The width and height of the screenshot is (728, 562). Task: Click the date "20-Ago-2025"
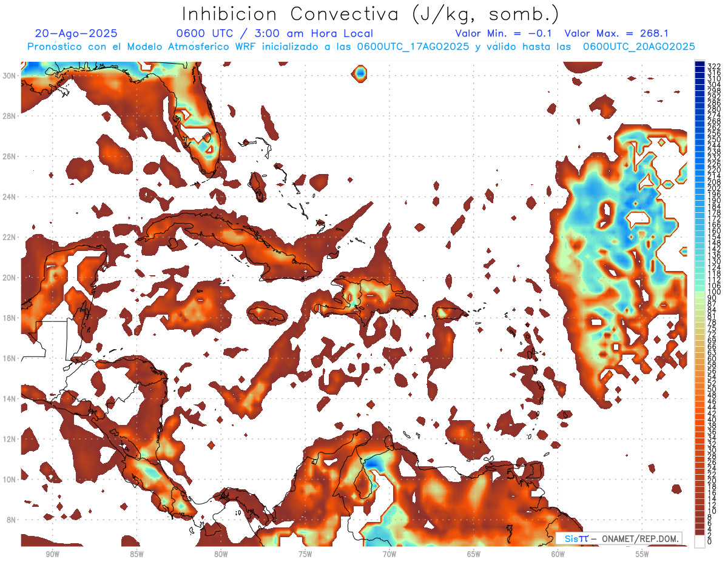76,33
